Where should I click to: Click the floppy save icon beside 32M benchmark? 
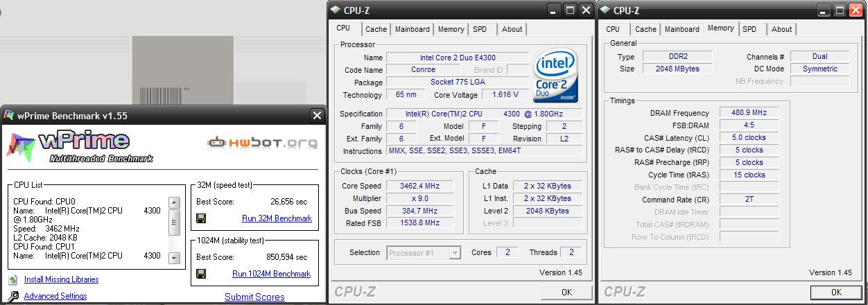(202, 218)
